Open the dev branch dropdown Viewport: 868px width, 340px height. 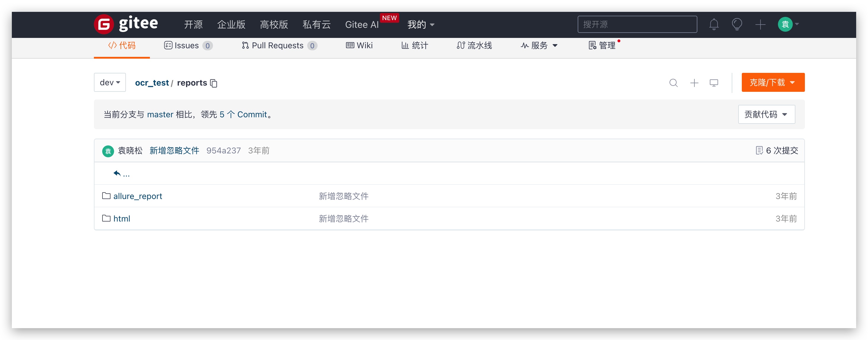[x=110, y=82]
